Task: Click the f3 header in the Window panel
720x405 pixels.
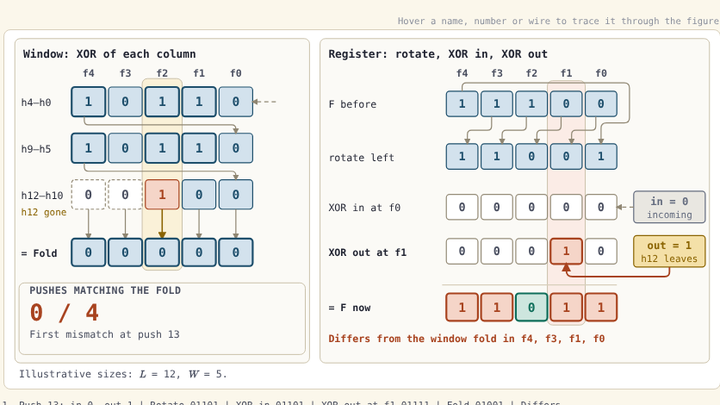Action: [x=125, y=73]
